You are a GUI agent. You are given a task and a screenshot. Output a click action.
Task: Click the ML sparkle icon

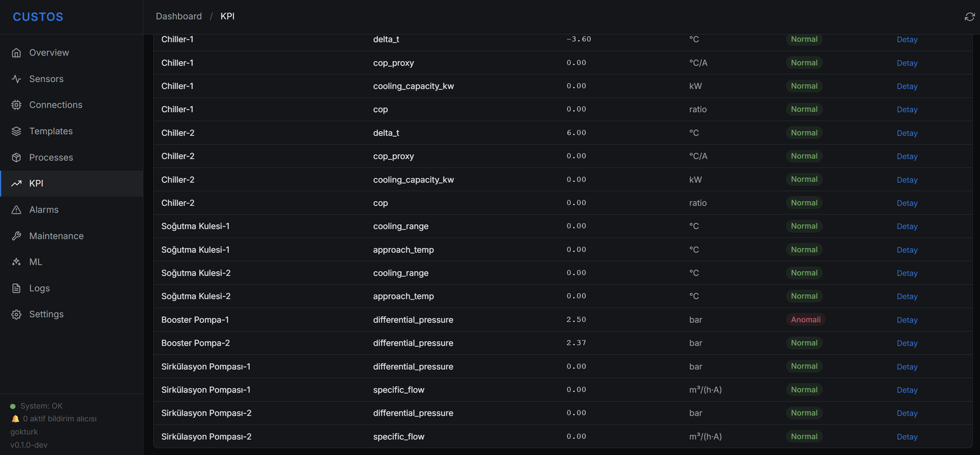17,261
